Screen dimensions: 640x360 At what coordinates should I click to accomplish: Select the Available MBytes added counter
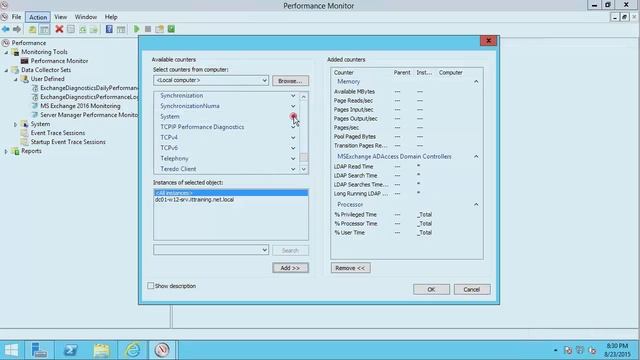click(354, 92)
